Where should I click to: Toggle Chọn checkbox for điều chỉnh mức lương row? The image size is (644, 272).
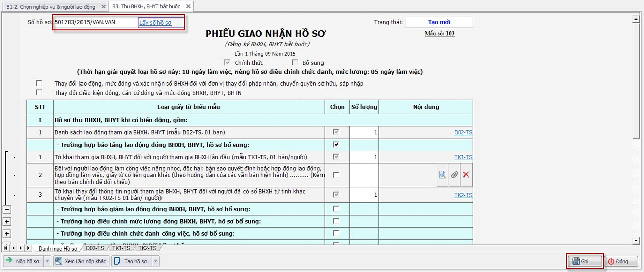[x=336, y=221]
